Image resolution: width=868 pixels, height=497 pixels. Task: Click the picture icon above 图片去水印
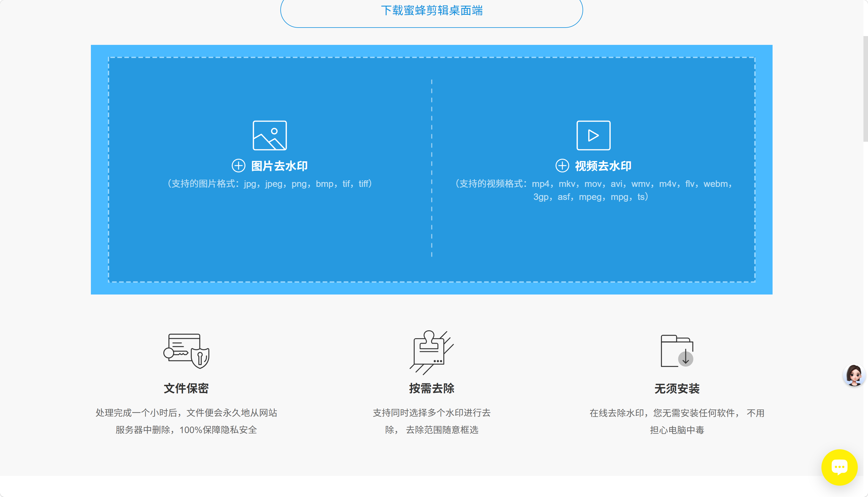click(x=270, y=135)
